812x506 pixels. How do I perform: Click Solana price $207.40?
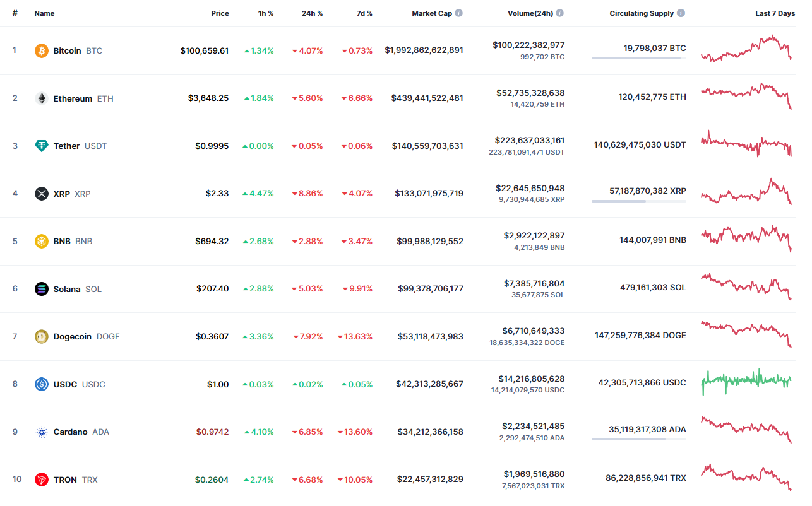213,289
